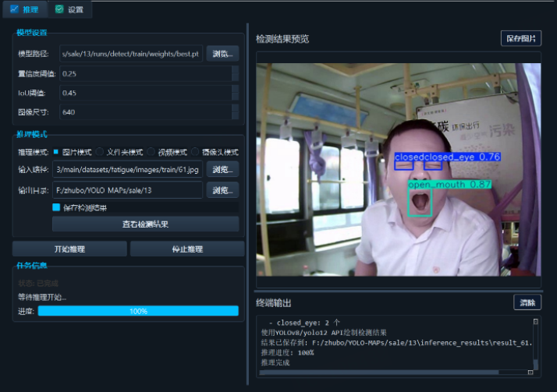Image resolution: width=557 pixels, height=392 pixels.
Task: Click the open_mouth 0.87 detection label
Action: (449, 185)
